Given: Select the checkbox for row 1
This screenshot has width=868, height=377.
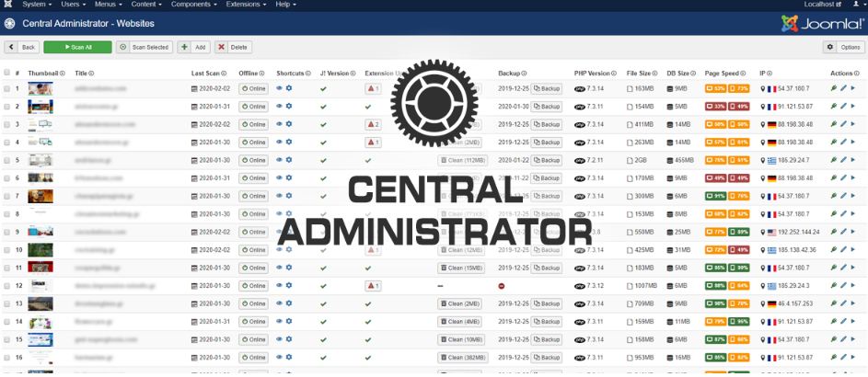Looking at the screenshot, I should (7, 88).
